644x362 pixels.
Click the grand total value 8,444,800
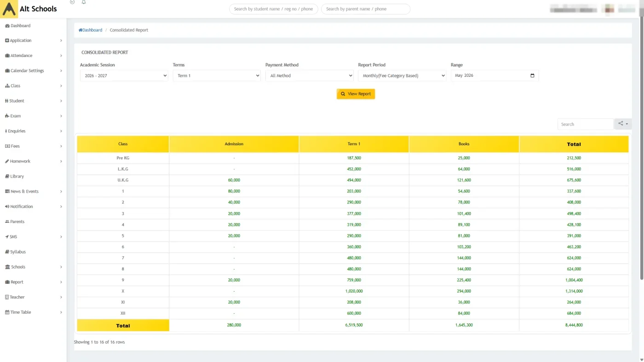pyautogui.click(x=574, y=325)
